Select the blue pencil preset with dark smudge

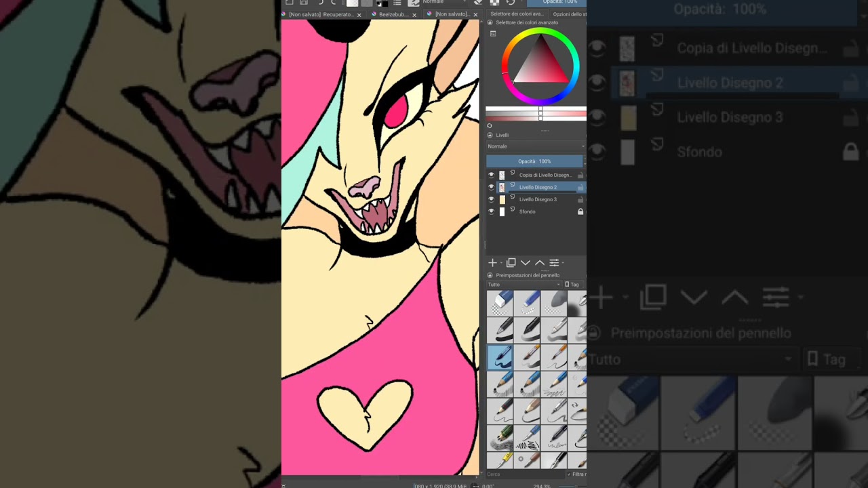500,384
